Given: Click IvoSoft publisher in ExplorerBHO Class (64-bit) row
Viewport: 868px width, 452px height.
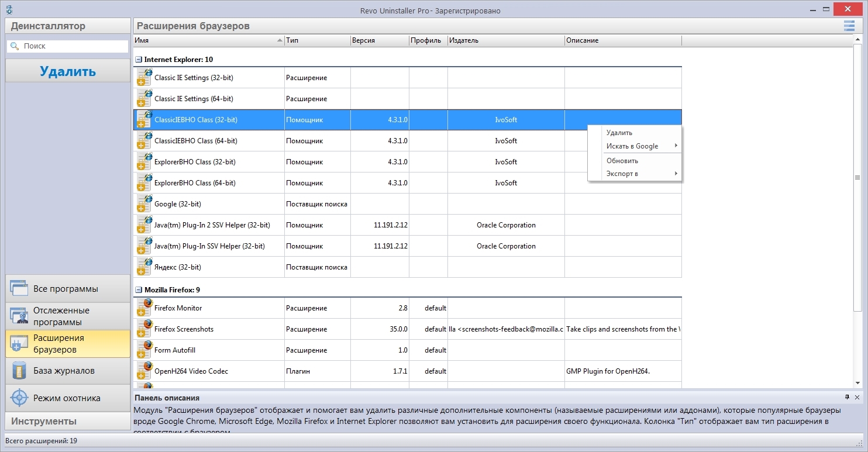Looking at the screenshot, I should (x=506, y=183).
